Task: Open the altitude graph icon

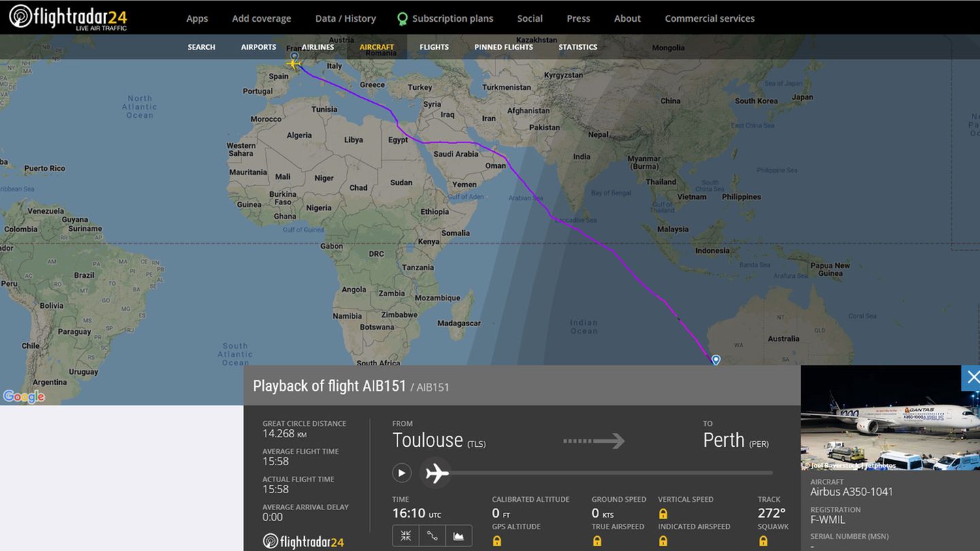Action: (459, 536)
